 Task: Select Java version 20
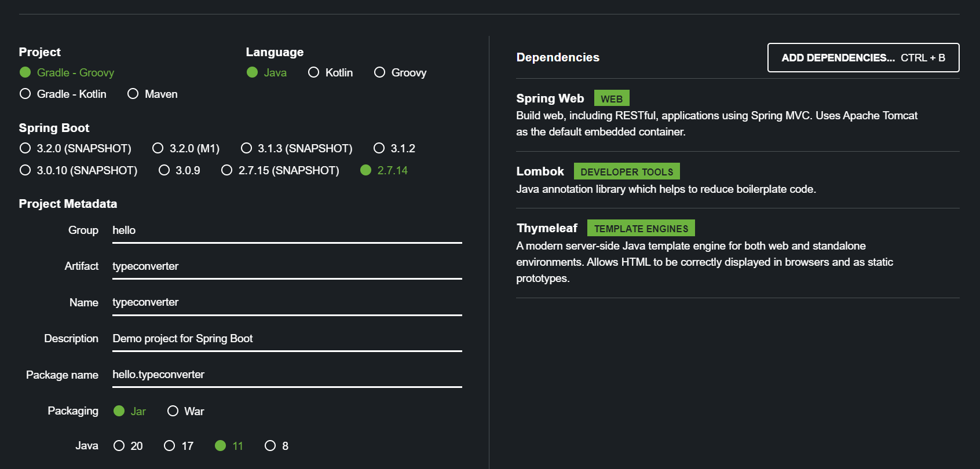[128, 446]
